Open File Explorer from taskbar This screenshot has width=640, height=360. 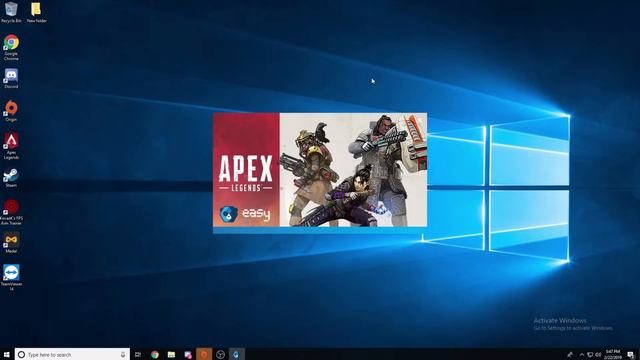tap(171, 354)
